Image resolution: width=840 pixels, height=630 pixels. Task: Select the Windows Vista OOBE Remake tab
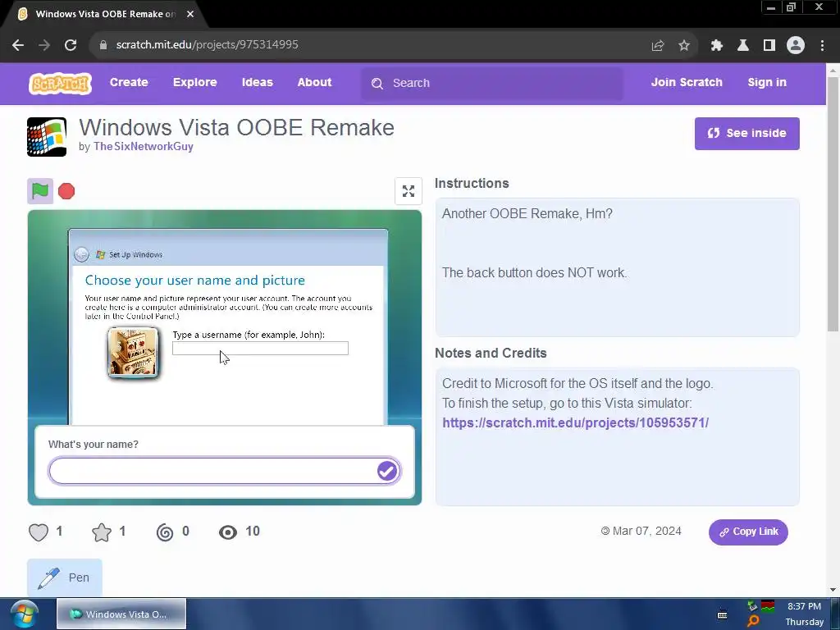pos(105,14)
